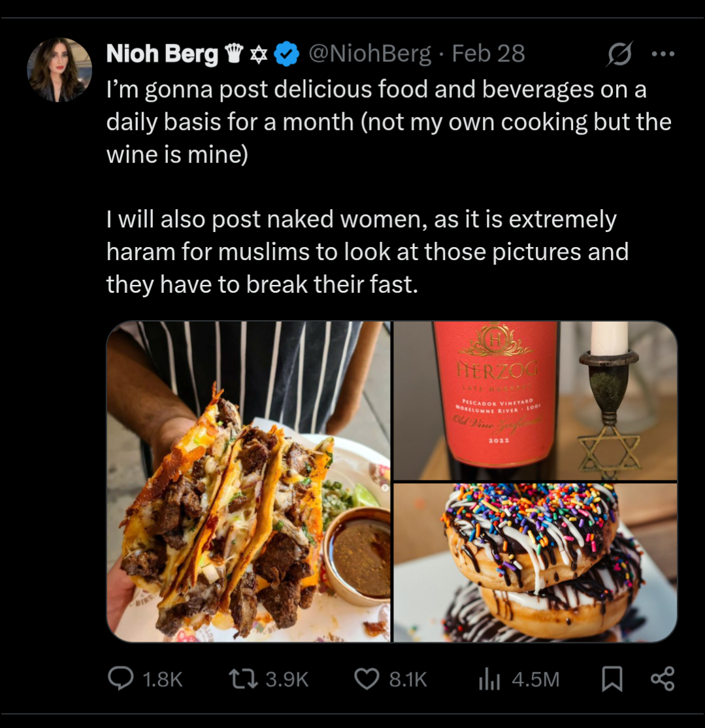The image size is (705, 728).
Task: Open the share post icon
Action: (663, 679)
